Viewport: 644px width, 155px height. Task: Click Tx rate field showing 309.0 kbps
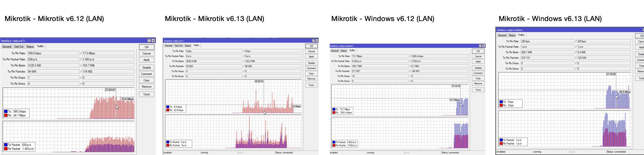pyautogui.click(x=53, y=53)
